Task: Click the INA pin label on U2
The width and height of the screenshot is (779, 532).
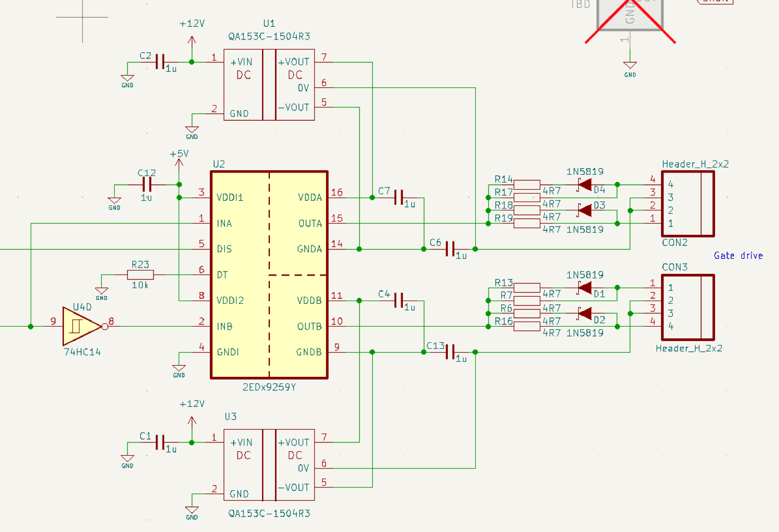Action: click(224, 224)
